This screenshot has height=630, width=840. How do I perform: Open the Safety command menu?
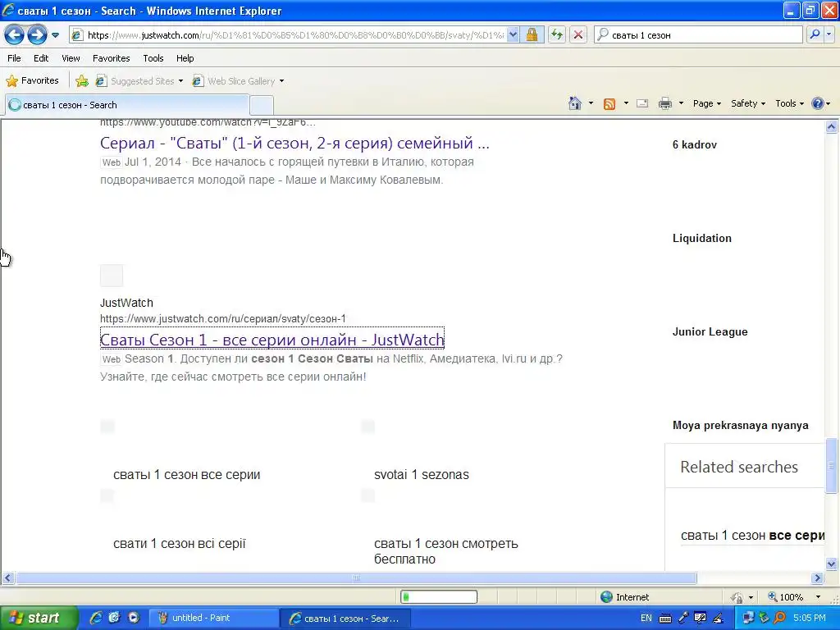pyautogui.click(x=748, y=103)
